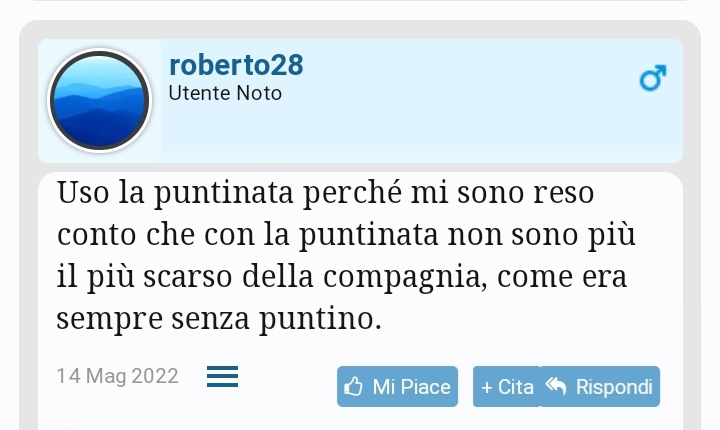Select the light blue post header bar
Viewport: 720px width, 430px height.
tap(360, 101)
